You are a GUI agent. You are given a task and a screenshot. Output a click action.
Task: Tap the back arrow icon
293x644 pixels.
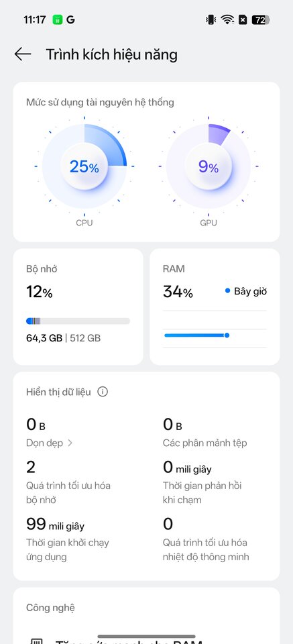(23, 54)
